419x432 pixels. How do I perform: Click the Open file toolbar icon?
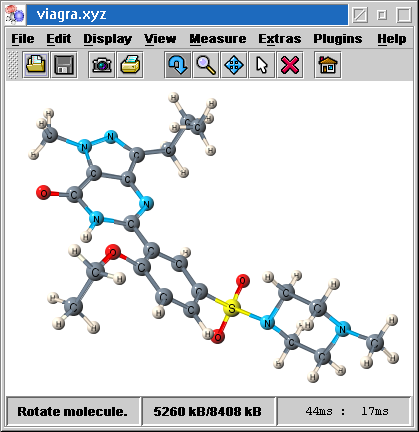[36, 65]
